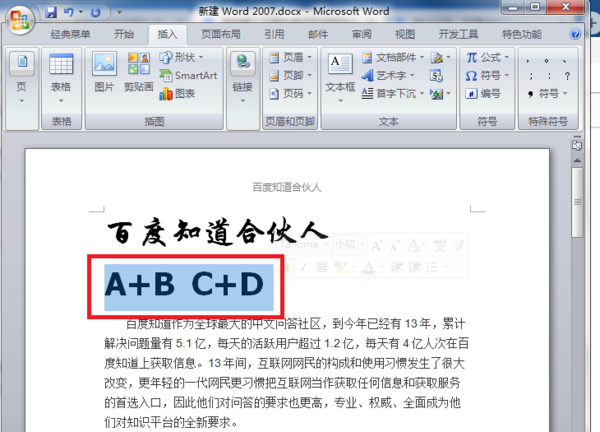
Task: Click the 链接 links button
Action: pos(243,78)
